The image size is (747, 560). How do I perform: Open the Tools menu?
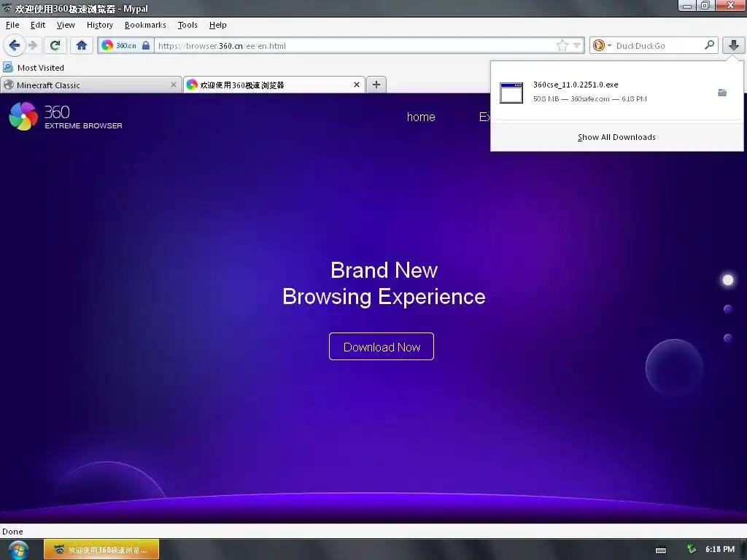pos(187,25)
